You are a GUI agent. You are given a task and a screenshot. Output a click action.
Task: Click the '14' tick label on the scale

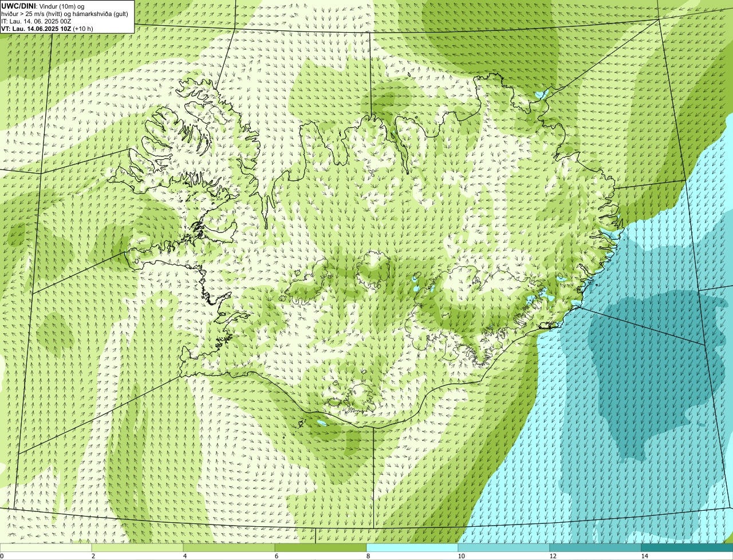(644, 556)
